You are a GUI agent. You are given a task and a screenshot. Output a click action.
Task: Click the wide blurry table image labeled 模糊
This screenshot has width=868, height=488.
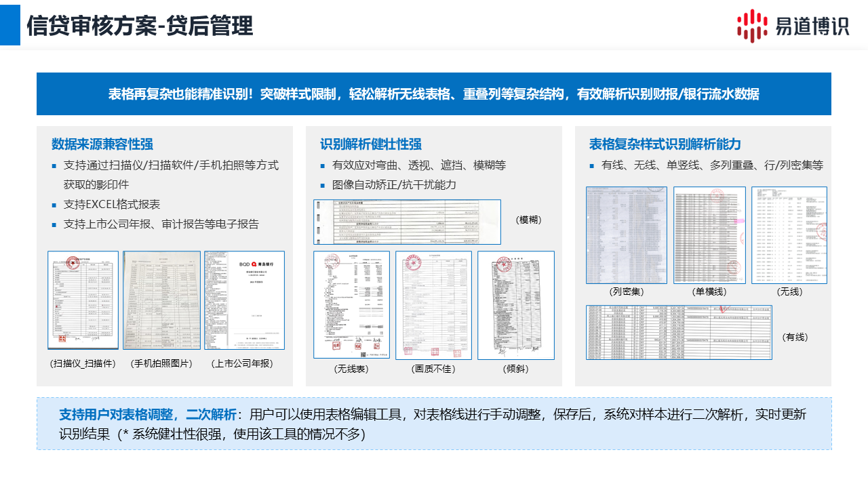[407, 222]
